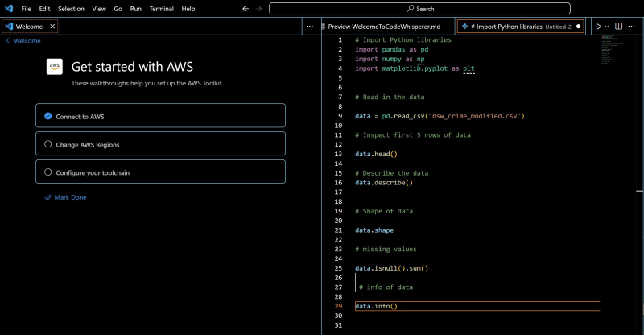Click the pd.read_csv code line
The image size is (644, 335).
click(440, 116)
